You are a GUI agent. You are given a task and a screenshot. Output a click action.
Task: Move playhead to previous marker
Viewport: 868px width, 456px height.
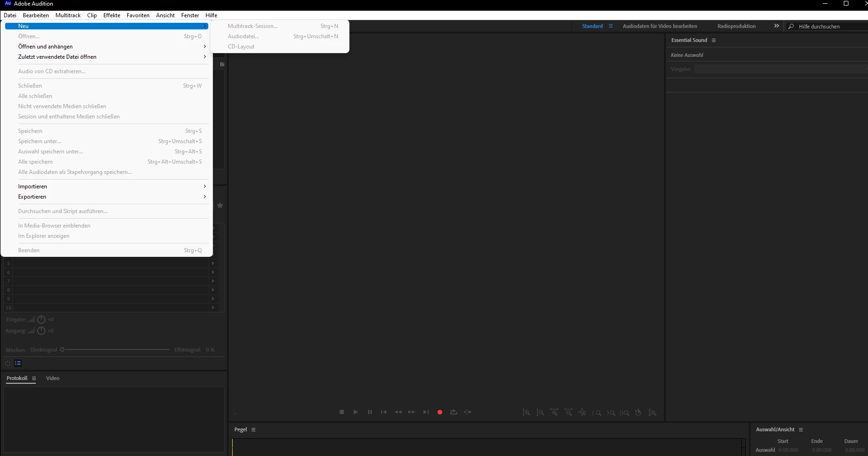(x=384, y=412)
